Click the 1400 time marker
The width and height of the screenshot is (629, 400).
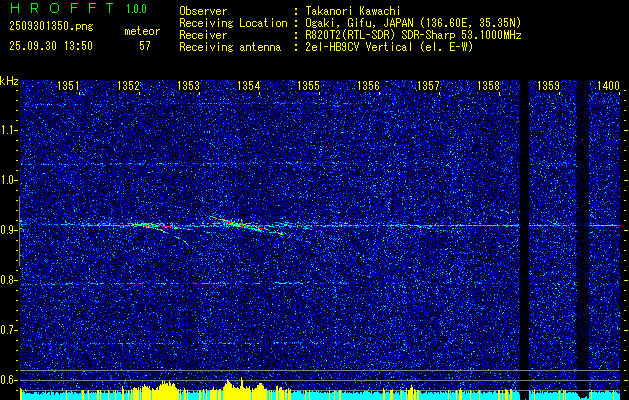click(608, 86)
